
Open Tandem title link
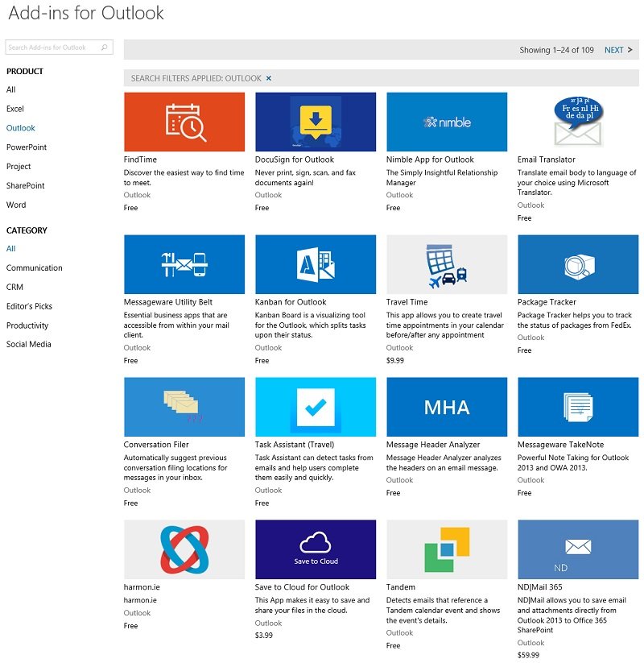(401, 587)
